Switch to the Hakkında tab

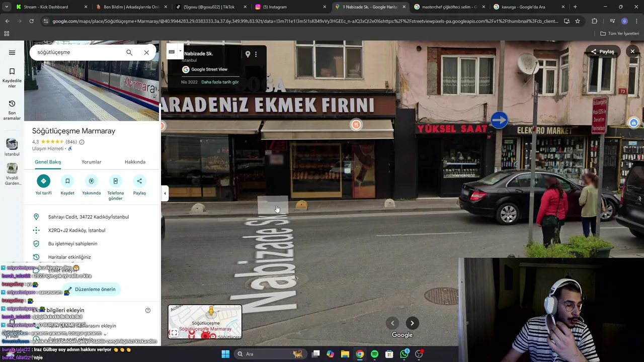pyautogui.click(x=135, y=162)
